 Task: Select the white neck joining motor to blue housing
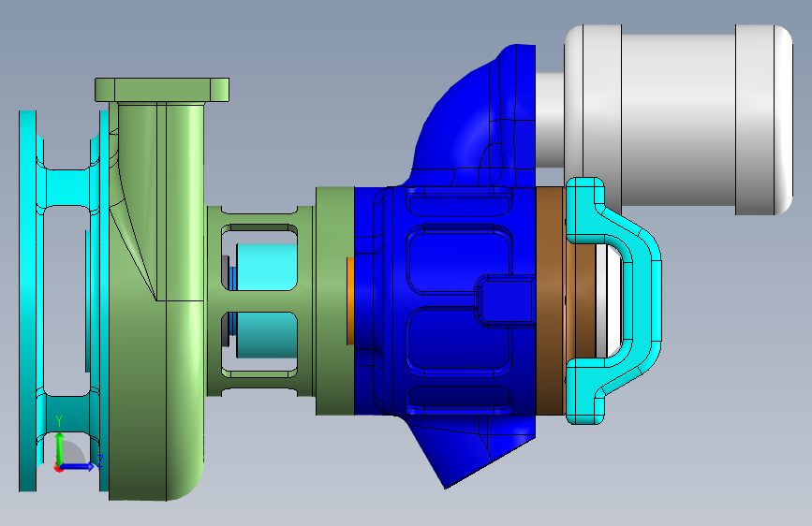(x=550, y=120)
